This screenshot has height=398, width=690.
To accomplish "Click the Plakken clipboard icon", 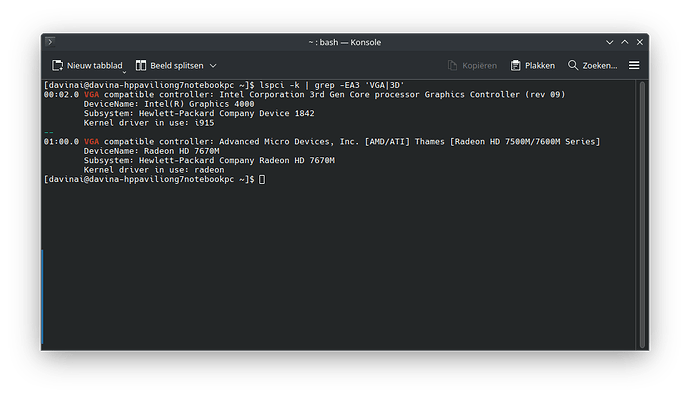I will pyautogui.click(x=515, y=66).
